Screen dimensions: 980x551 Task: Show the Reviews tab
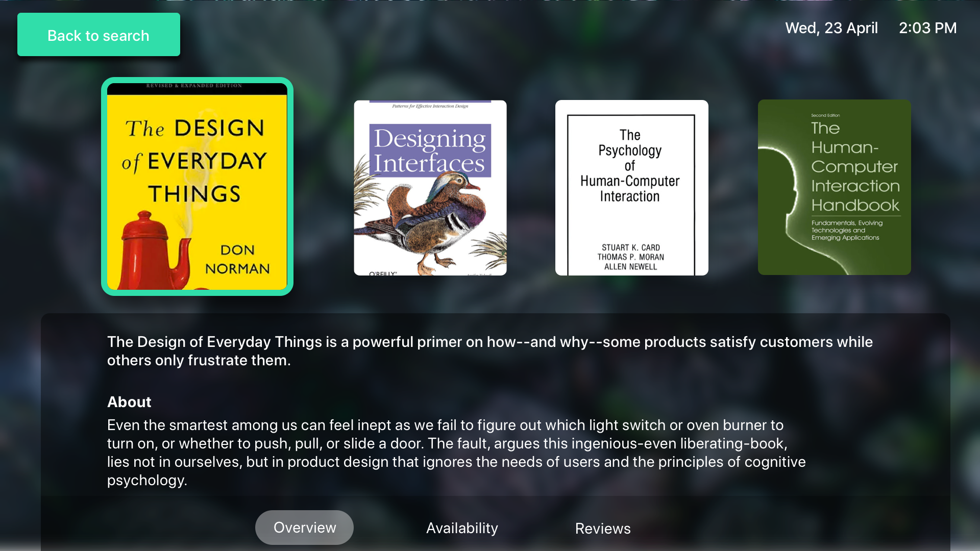coord(603,529)
